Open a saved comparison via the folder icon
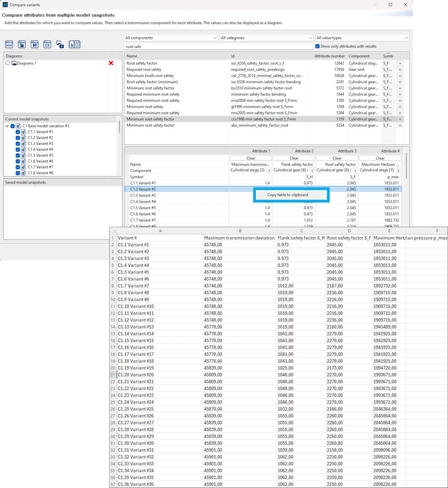The height and width of the screenshot is (488, 448). [x=22, y=44]
